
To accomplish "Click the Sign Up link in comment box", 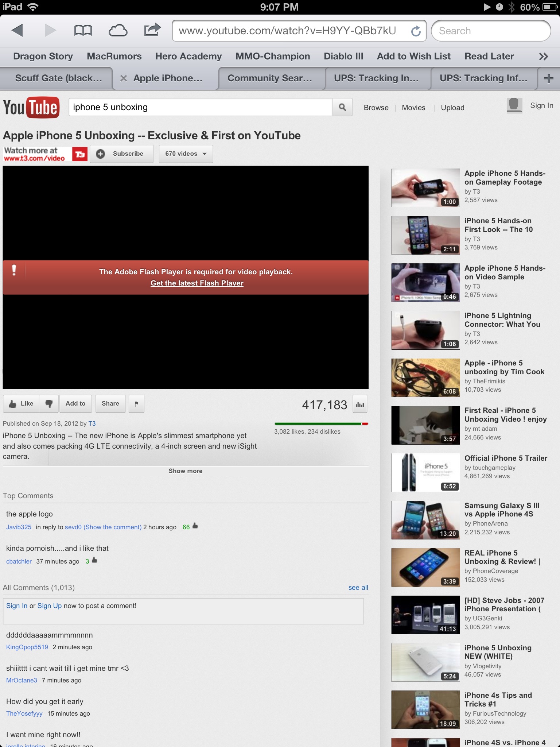I will pos(50,606).
